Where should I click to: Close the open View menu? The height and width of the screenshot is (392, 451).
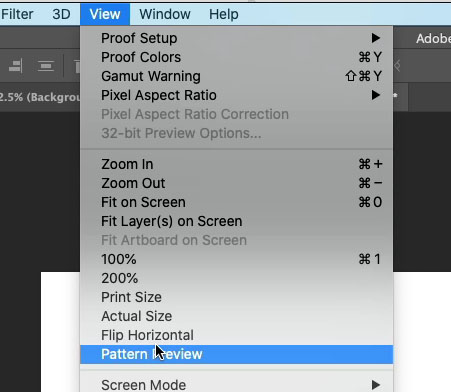[105, 14]
